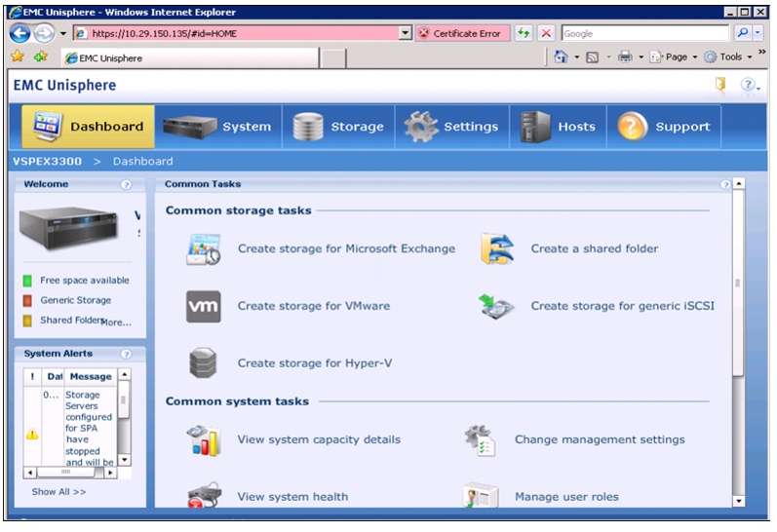This screenshot has height=532, width=777.
Task: Click the Google search box
Action: tap(645, 33)
